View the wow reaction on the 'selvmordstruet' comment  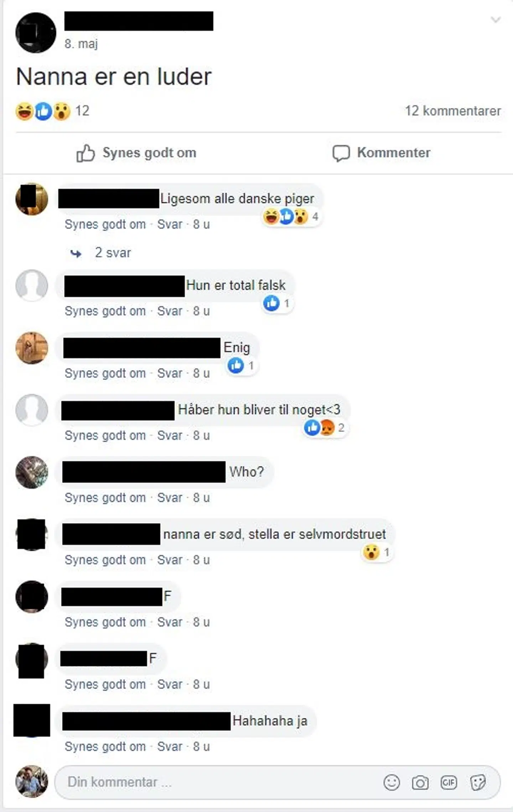pyautogui.click(x=376, y=552)
